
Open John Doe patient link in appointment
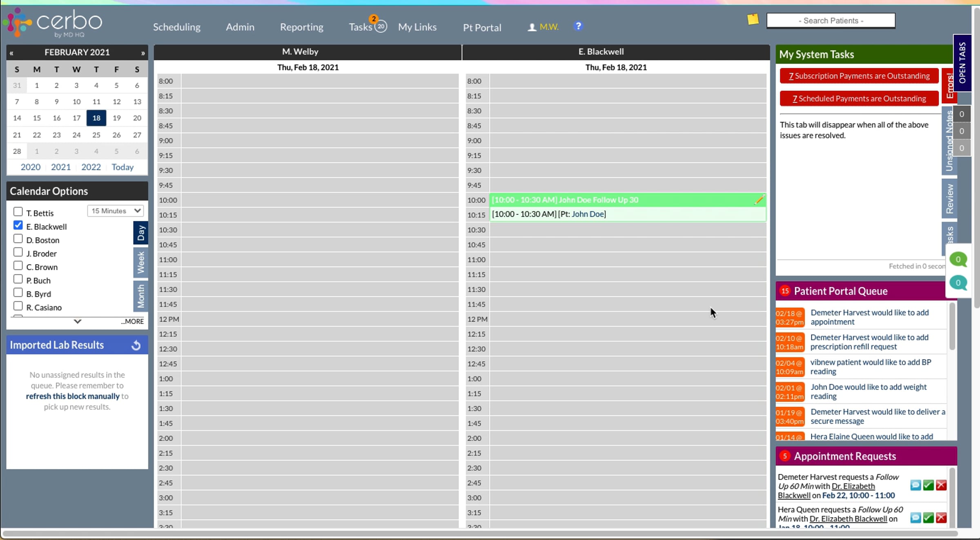pyautogui.click(x=588, y=214)
